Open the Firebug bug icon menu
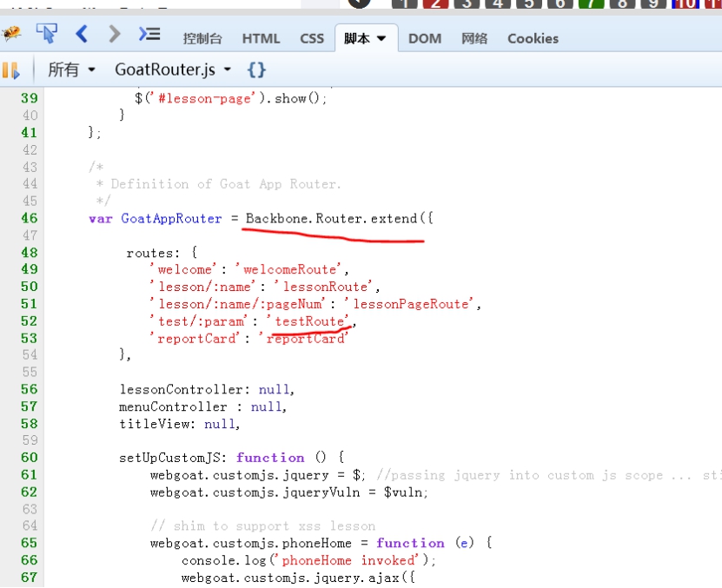This screenshot has height=588, width=722. tap(11, 34)
